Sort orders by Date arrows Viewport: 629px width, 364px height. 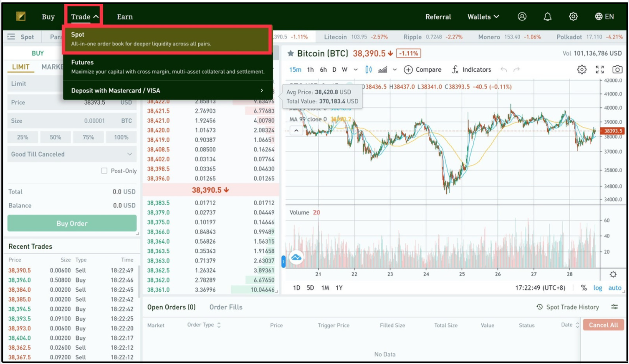click(x=577, y=325)
